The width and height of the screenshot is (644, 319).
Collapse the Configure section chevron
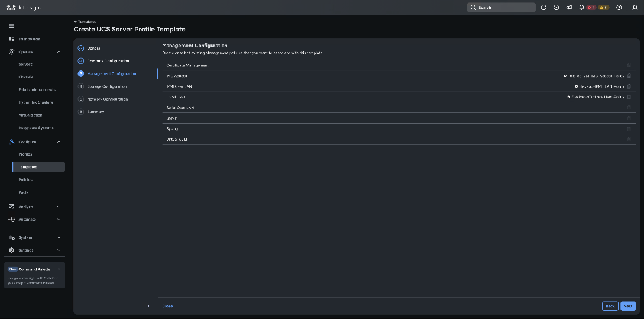tap(59, 142)
